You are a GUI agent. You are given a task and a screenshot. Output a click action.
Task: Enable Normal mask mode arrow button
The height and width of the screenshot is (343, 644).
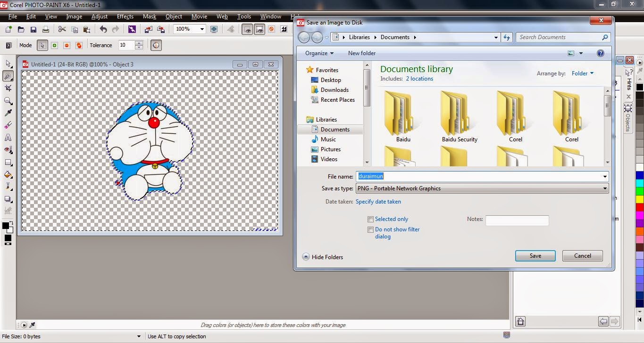coord(42,45)
